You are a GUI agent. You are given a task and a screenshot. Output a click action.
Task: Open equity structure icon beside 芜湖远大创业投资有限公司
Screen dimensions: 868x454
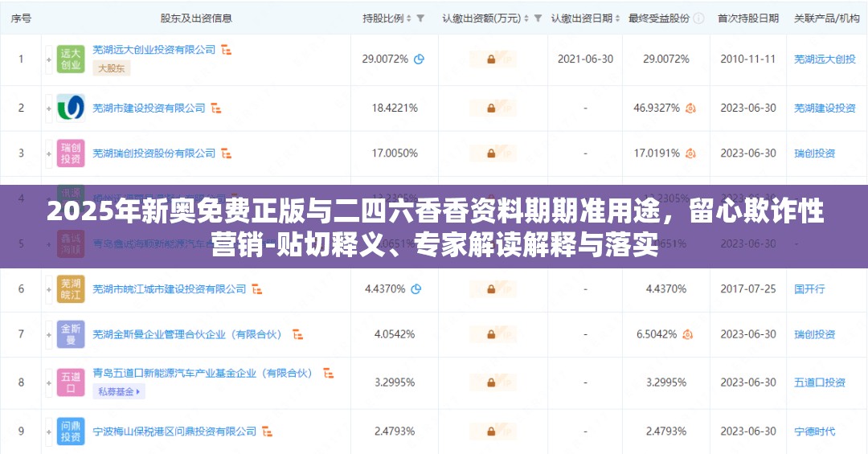point(226,50)
